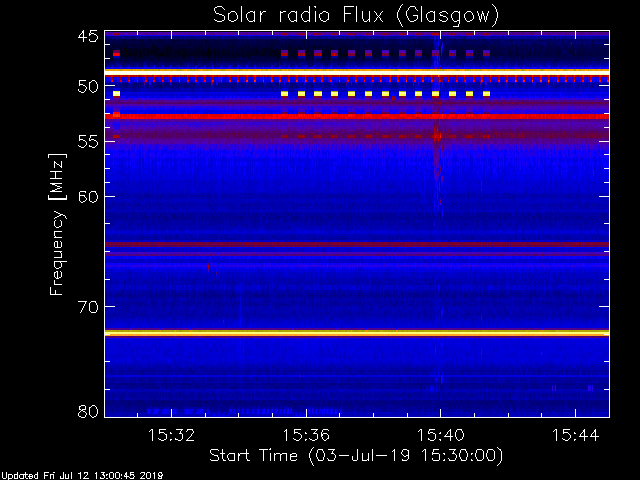The image size is (640, 480).
Task: Click the "Solar radio Flux (Glasgow)" title
Action: click(x=356, y=16)
